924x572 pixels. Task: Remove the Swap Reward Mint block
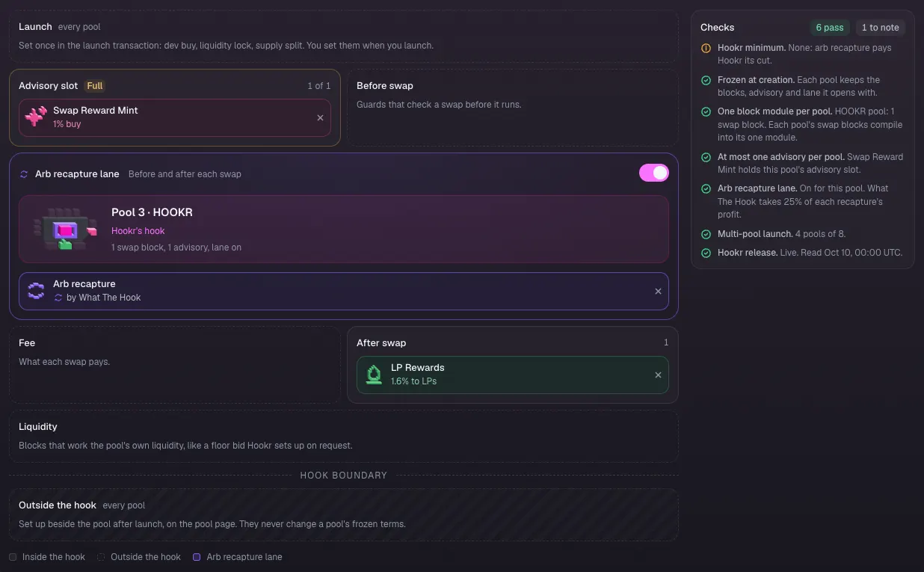tap(320, 117)
